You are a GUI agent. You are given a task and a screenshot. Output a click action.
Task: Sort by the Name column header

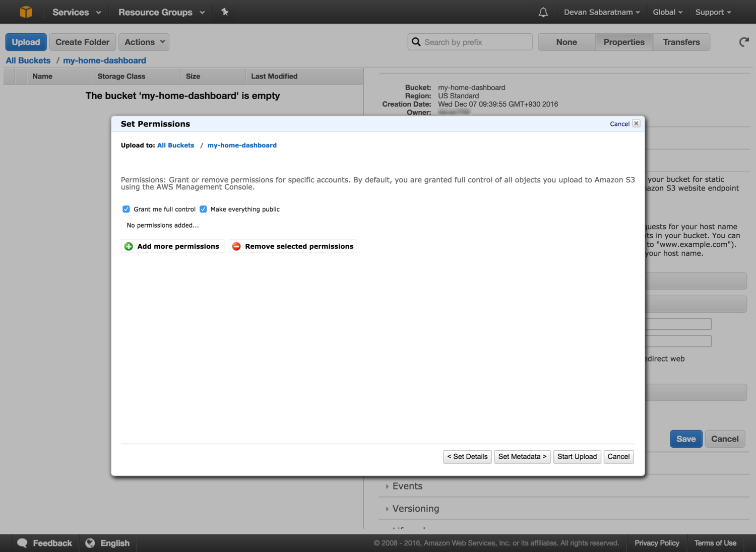[59, 77]
